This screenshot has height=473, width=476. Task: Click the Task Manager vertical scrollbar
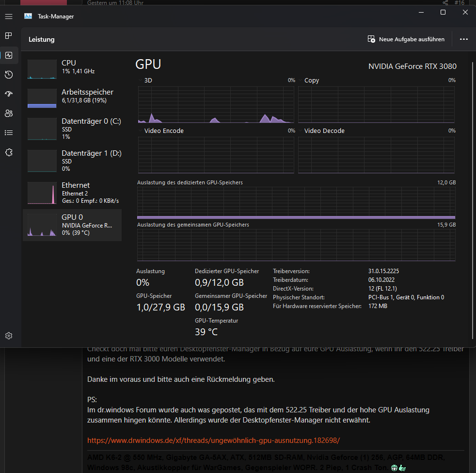point(472,200)
